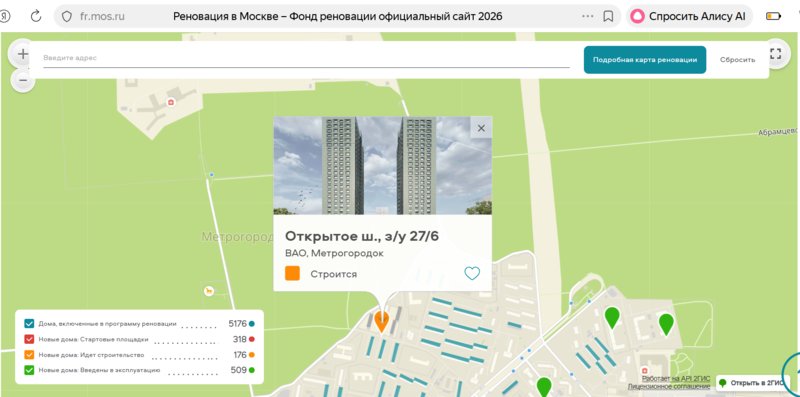Click the Открытое ш., з/у 27/6 title
Image resolution: width=800 pixels, height=397 pixels.
[x=362, y=236]
